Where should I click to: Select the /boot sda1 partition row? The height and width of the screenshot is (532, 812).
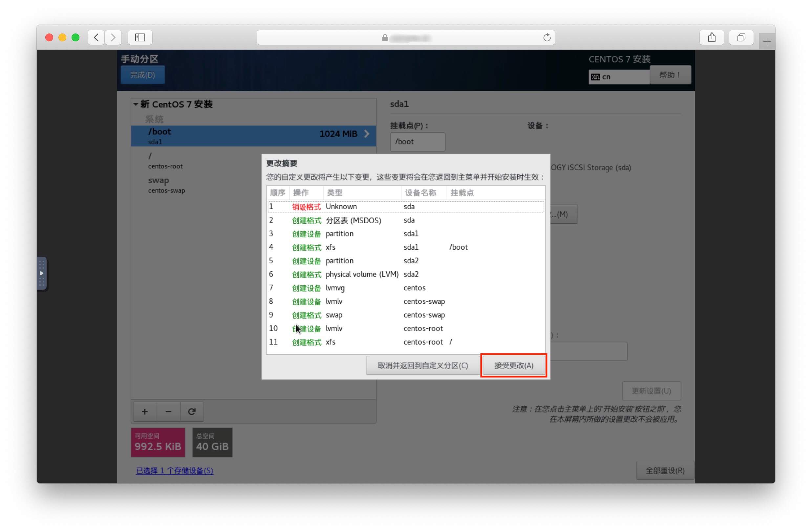253,136
